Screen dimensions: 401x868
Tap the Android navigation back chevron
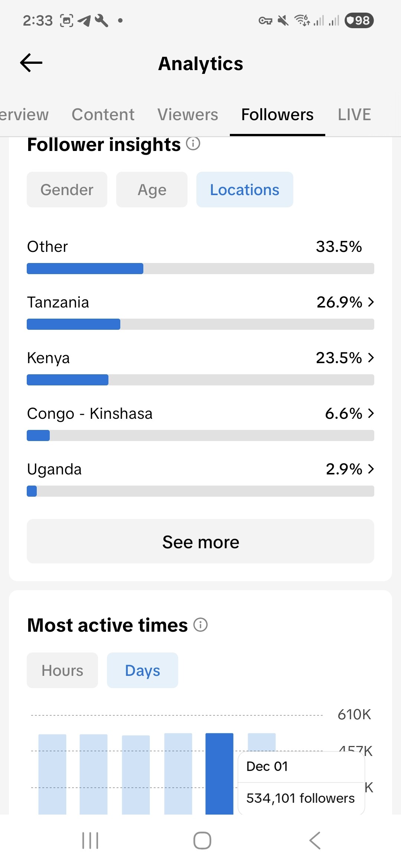(315, 841)
